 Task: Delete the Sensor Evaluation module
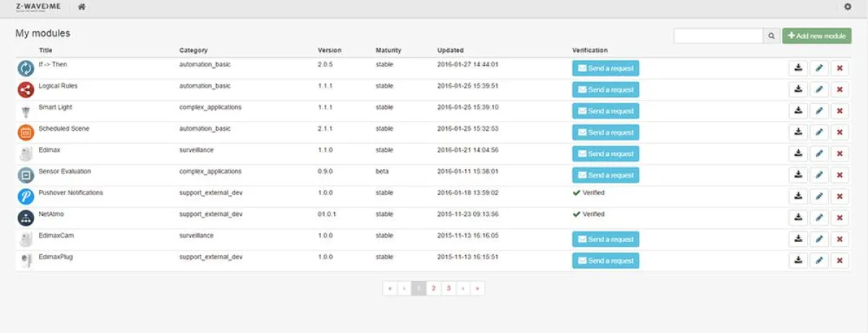point(840,175)
